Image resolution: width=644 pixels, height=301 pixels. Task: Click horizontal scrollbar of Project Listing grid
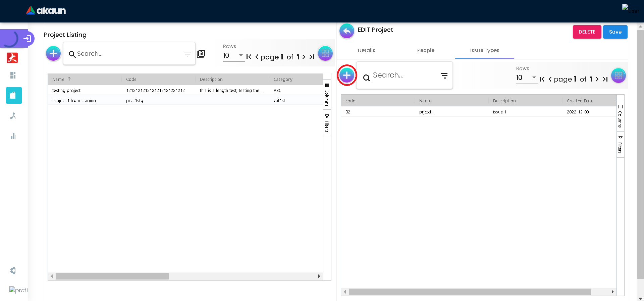coord(112,277)
